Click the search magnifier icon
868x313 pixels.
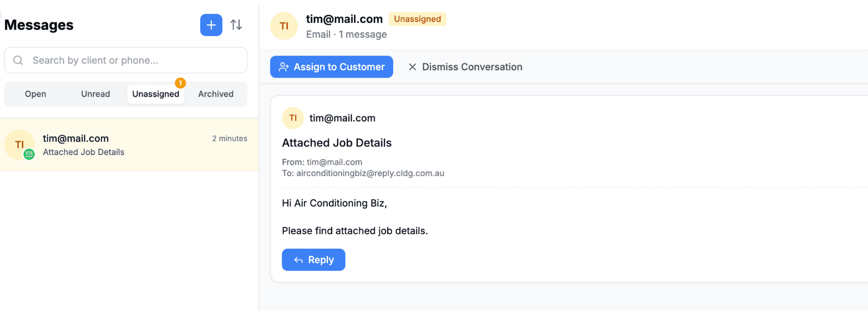tap(18, 60)
